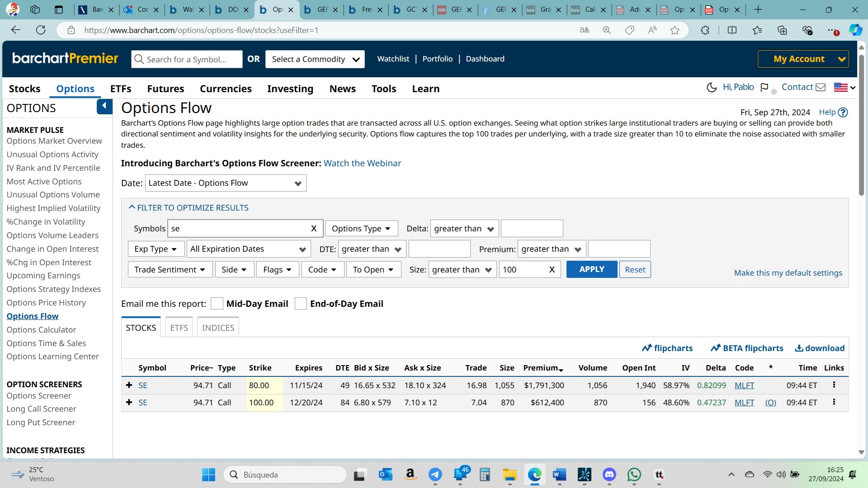Download the options flow table
Screen dimensions: 868x488
(x=820, y=348)
